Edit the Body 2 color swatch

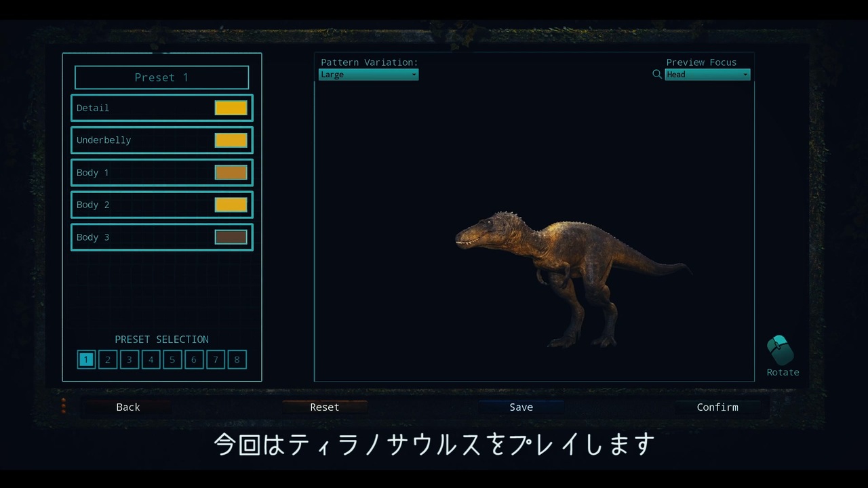tap(231, 205)
